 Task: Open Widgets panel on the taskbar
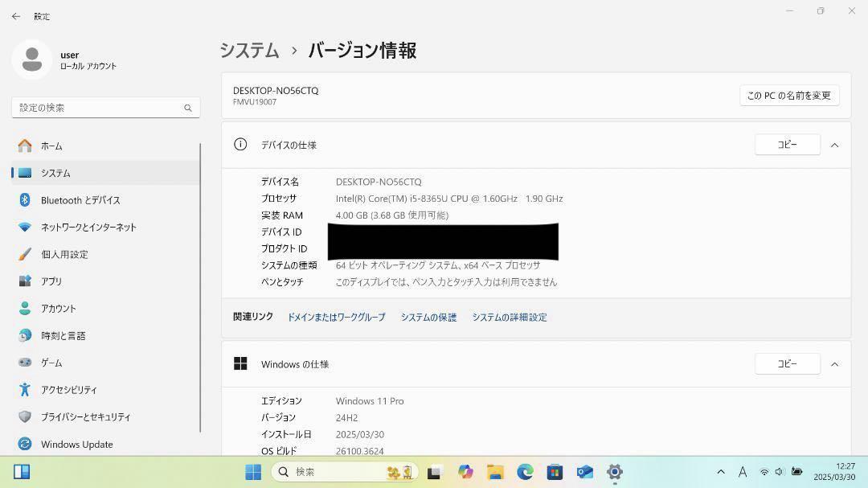click(x=22, y=472)
